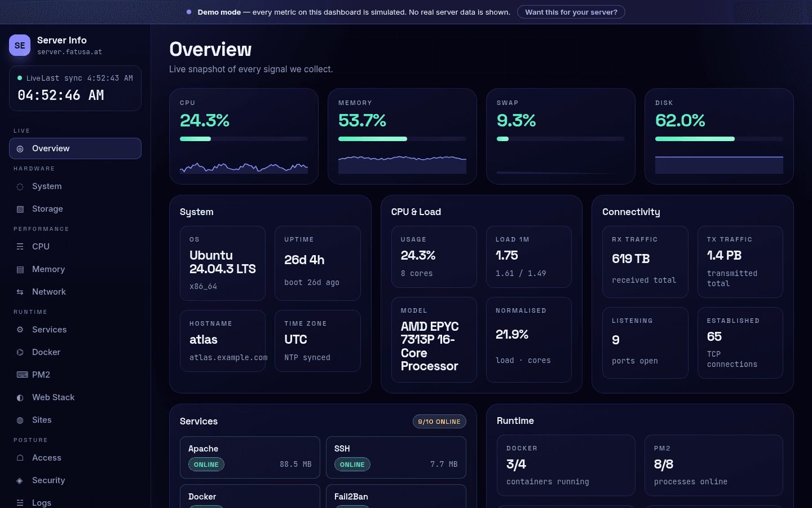Click the Memory icon in sidebar
Screen dimensions: 812x508
click(x=20, y=270)
